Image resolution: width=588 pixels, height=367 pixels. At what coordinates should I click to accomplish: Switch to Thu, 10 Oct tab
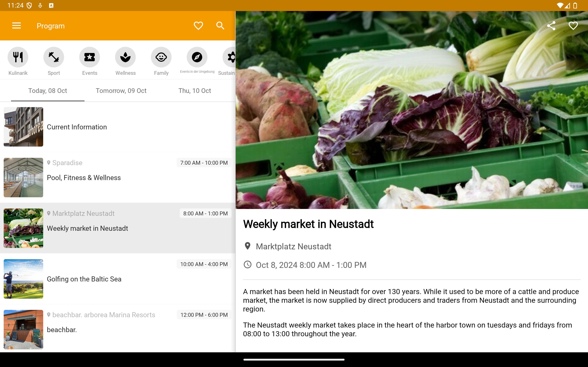tap(195, 91)
